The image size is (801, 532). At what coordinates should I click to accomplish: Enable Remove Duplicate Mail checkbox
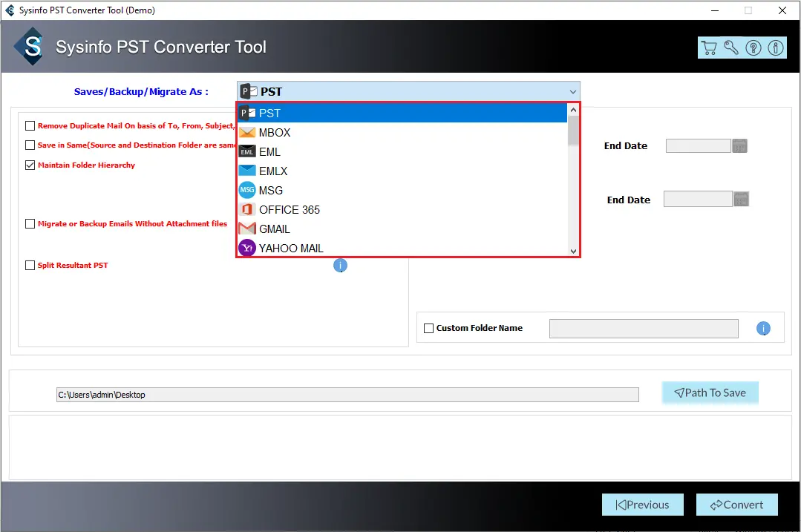(30, 126)
